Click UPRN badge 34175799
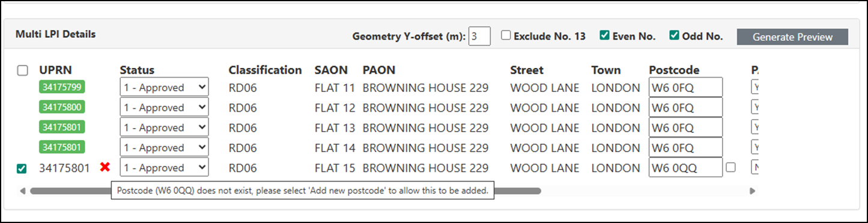 62,87
